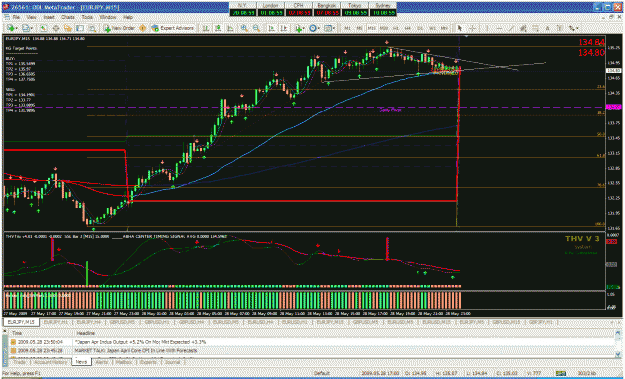The width and height of the screenshot is (625, 379).
Task: Open the Insert menu
Action: (49, 18)
